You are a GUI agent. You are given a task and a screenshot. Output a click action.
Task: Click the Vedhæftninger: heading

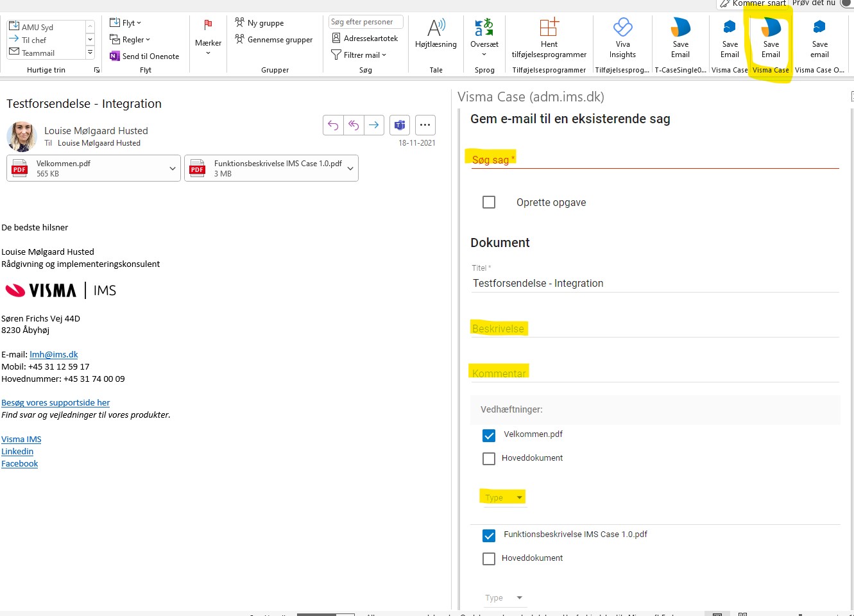coord(511,409)
